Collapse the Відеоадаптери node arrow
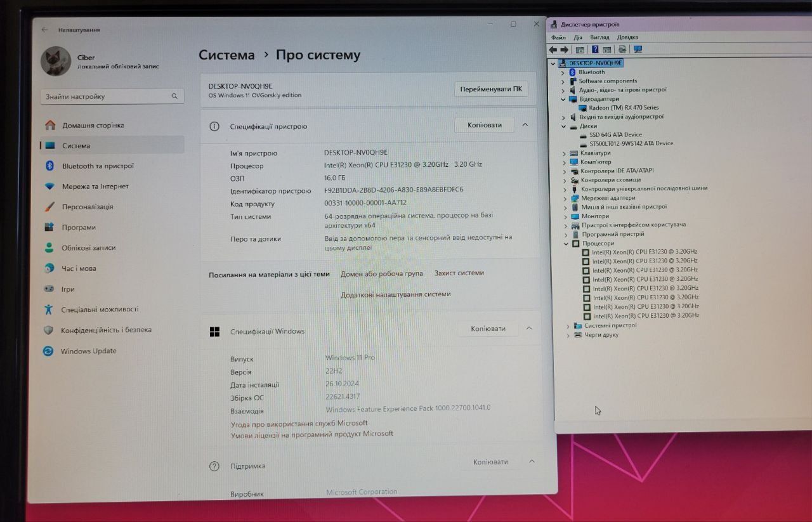Image resolution: width=812 pixels, height=522 pixels. (x=563, y=99)
